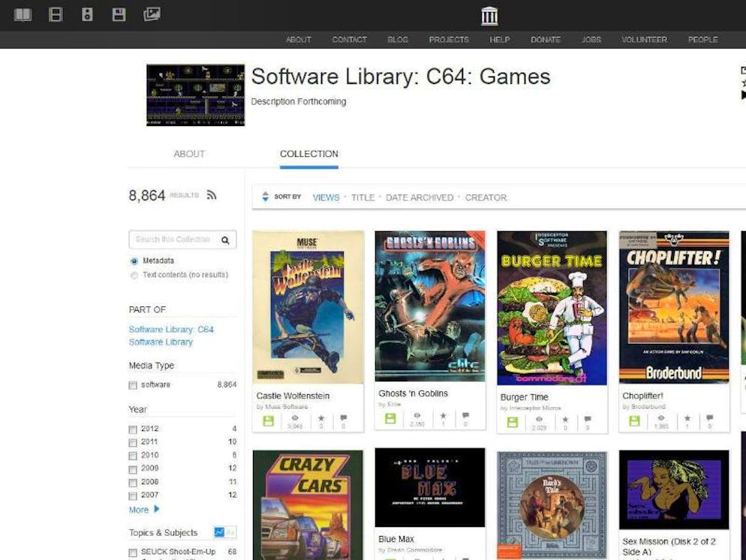The width and height of the screenshot is (746, 560).
Task: Open CONTACT in the top navigation
Action: coord(349,40)
